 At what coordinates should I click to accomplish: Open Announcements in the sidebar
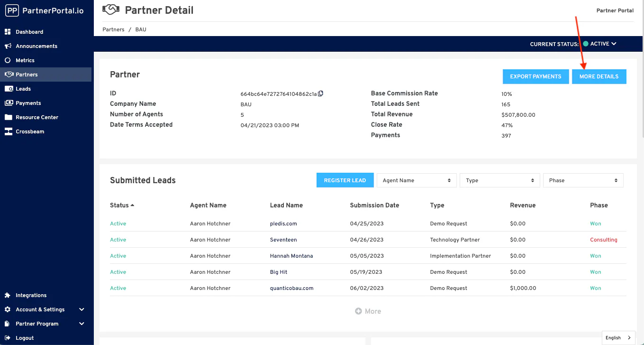(x=36, y=46)
